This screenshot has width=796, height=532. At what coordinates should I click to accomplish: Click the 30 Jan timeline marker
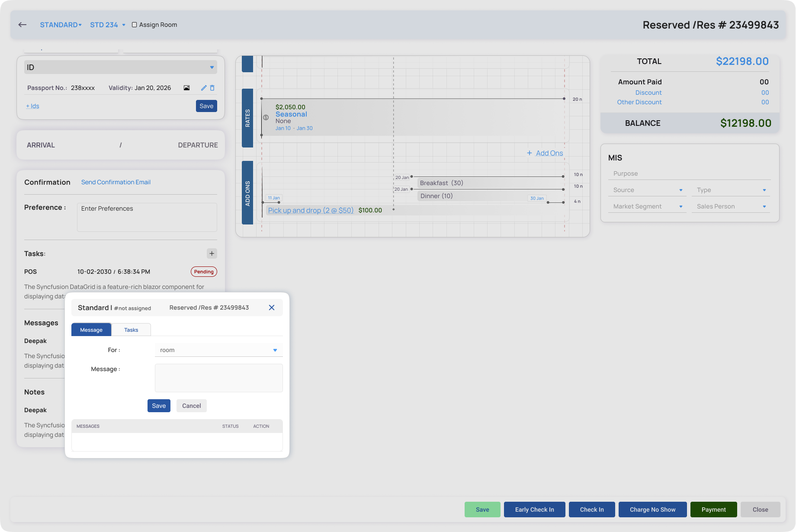pyautogui.click(x=537, y=198)
